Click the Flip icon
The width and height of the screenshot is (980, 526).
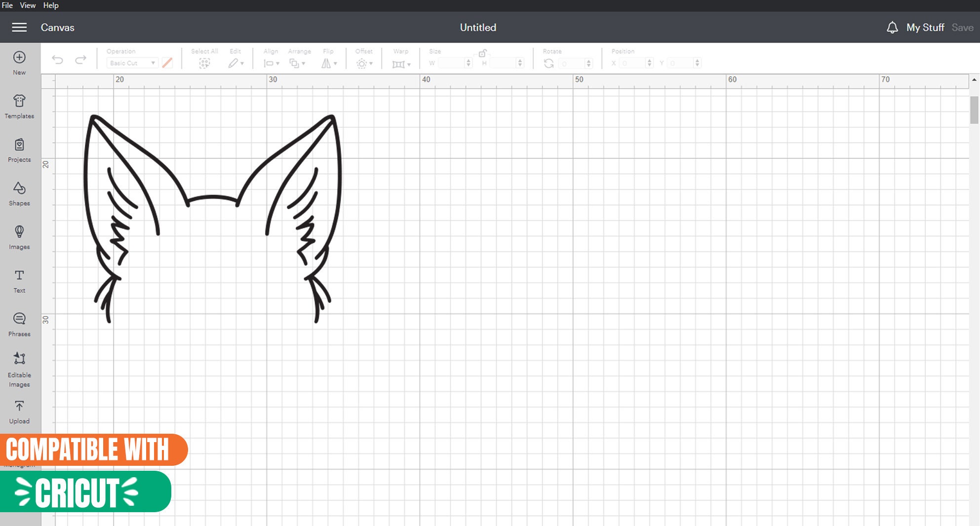326,63
